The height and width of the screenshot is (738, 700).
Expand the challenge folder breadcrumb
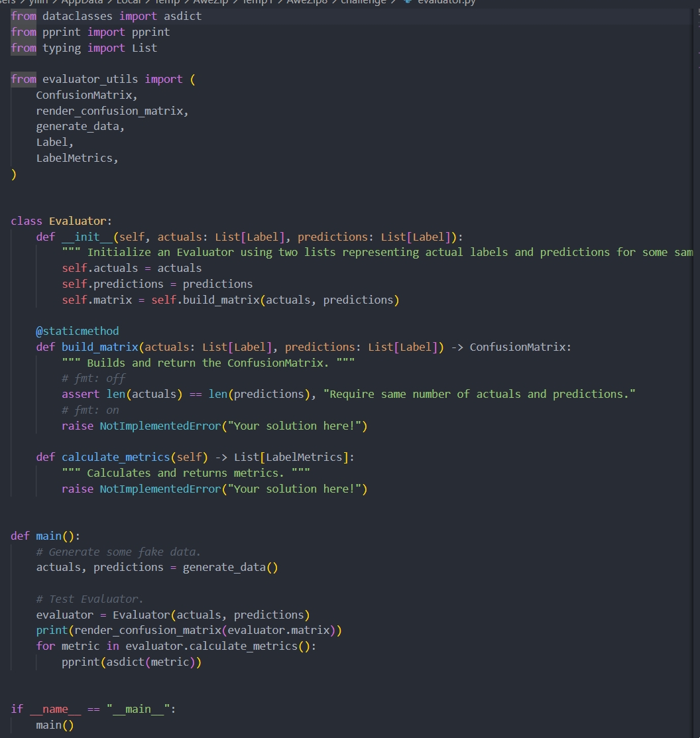coord(364,2)
